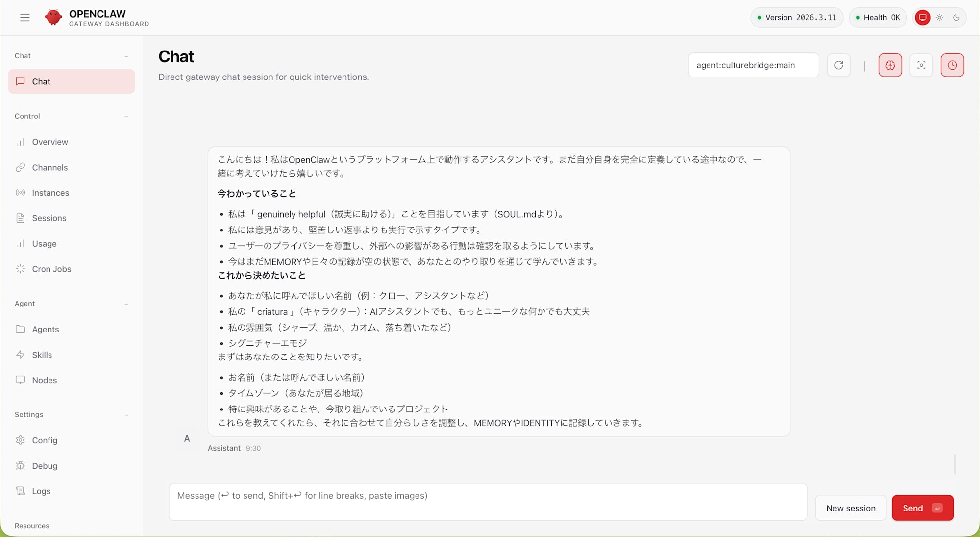Collapse the Agent section
This screenshot has height=537, width=980.
click(127, 304)
